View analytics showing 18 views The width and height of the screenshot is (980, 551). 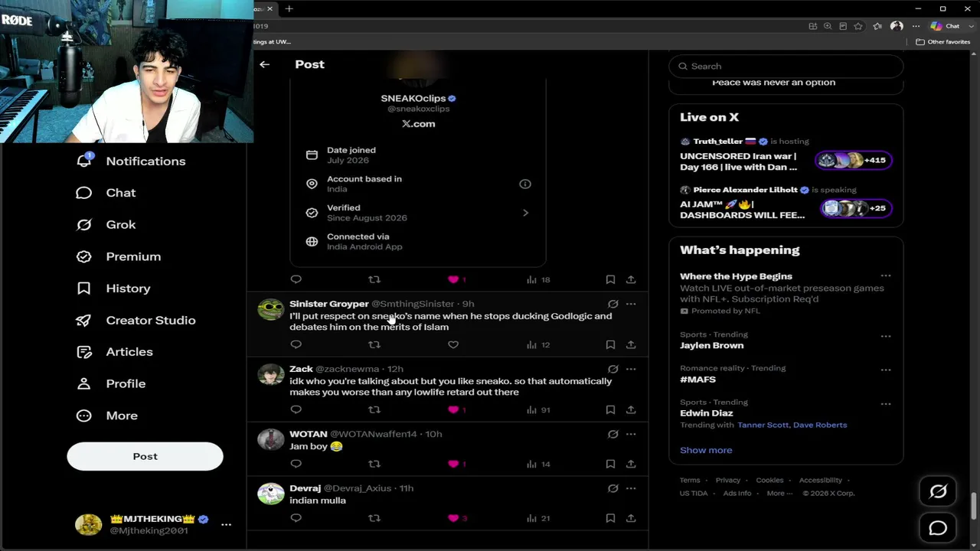538,279
